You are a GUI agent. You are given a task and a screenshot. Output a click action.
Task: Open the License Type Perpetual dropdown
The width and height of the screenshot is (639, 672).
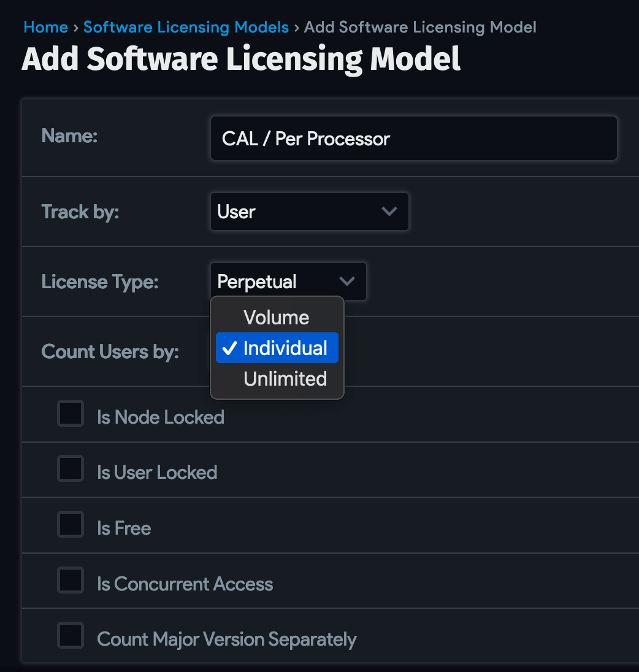pos(288,281)
